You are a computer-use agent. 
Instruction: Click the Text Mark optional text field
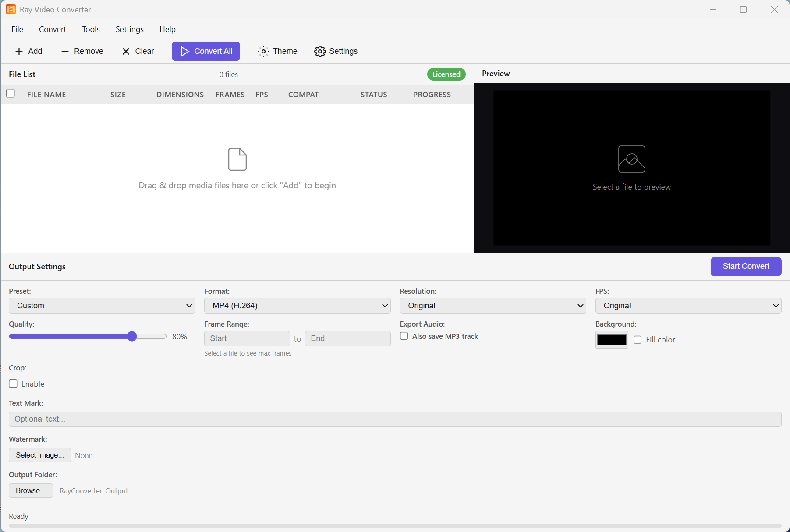click(395, 419)
